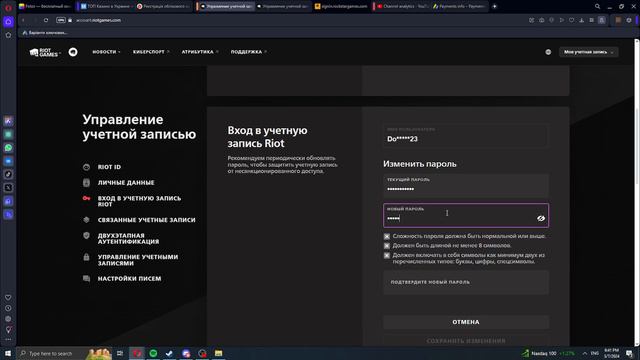
Task: Switch to the ТОП Казино tab
Action: click(106, 6)
